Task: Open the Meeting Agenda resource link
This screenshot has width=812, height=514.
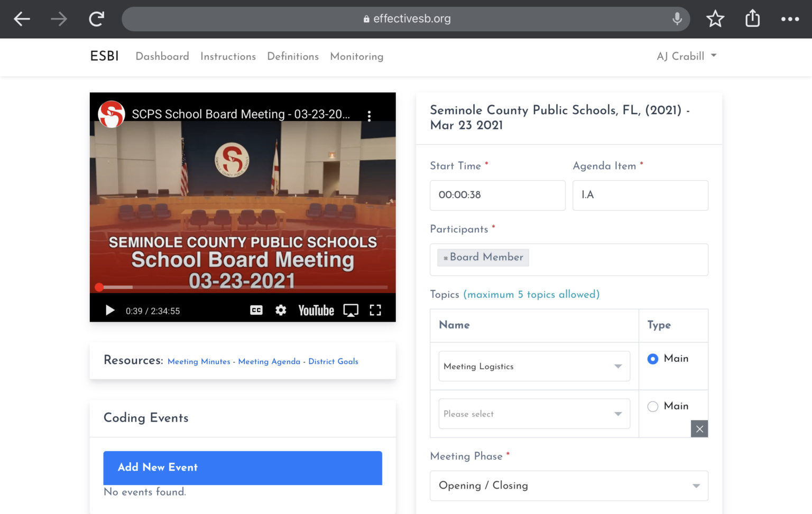Action: click(269, 361)
